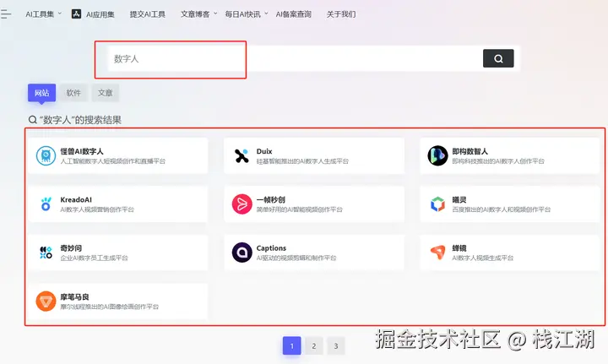Screen dimensions: 608x364
Task: Open the Captions title link
Action: coord(271,248)
